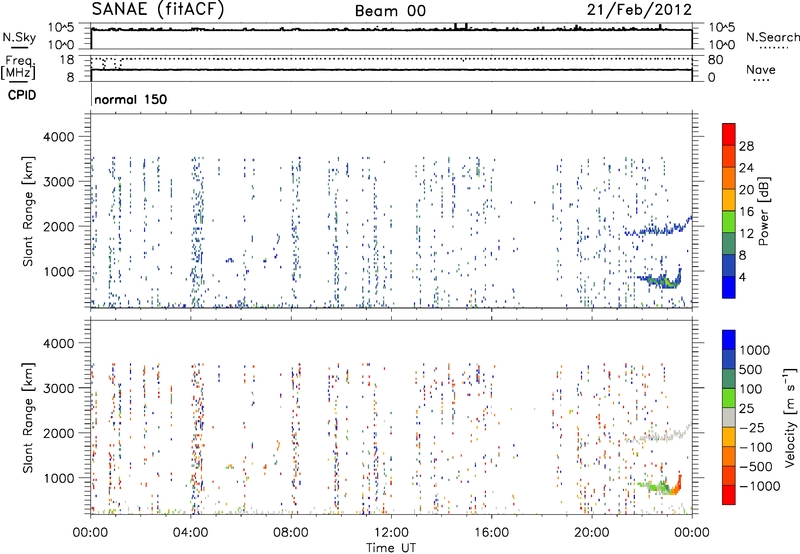Click the 'Slant Range [km]' label of the velocity panel

[x=28, y=417]
